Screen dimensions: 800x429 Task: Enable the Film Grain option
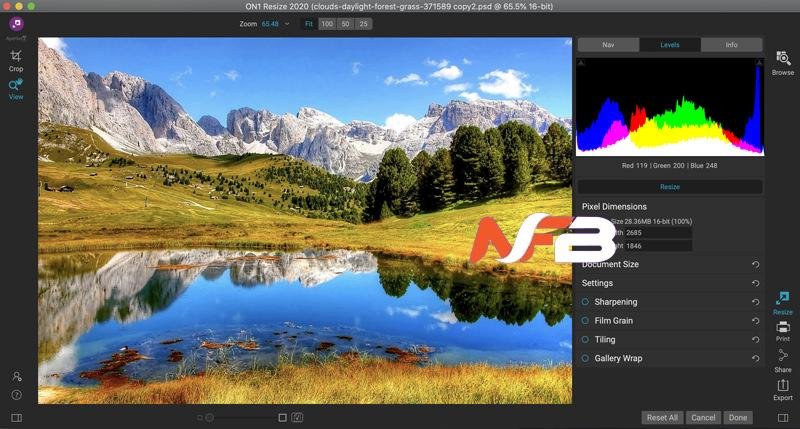click(x=586, y=321)
